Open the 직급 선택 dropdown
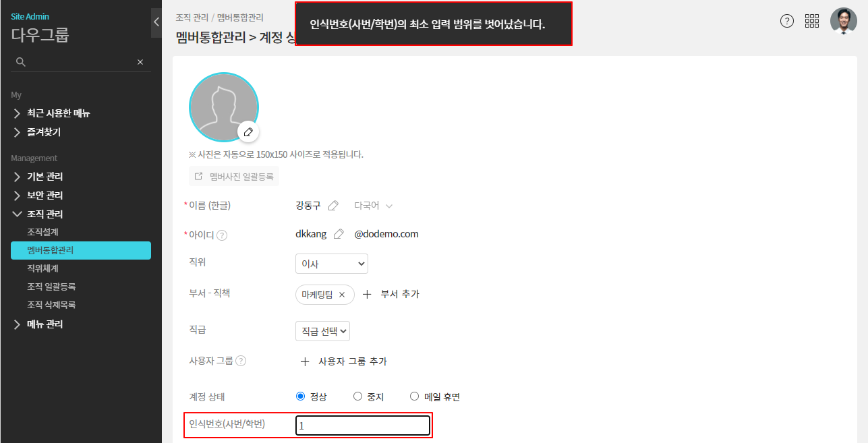This screenshot has width=868, height=443. (x=322, y=330)
